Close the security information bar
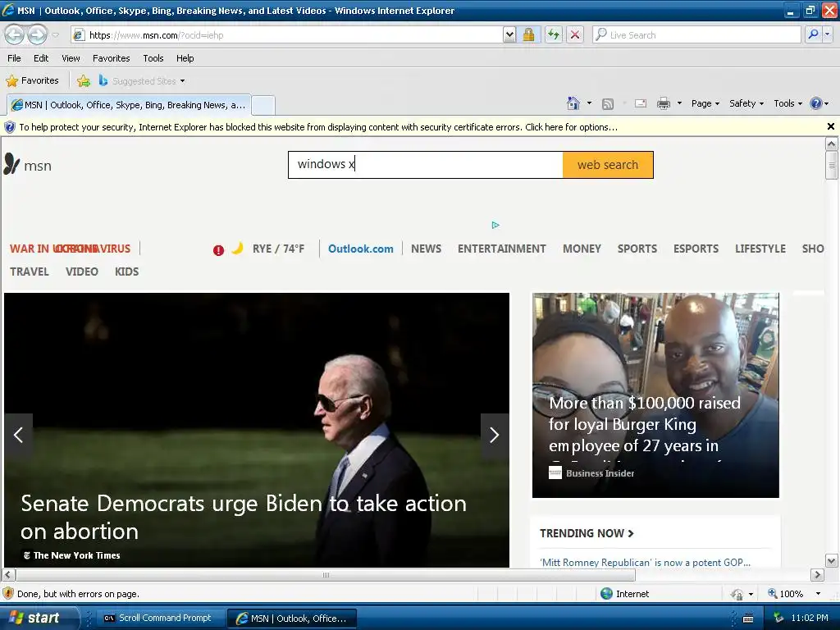This screenshot has height=630, width=840. (x=831, y=126)
